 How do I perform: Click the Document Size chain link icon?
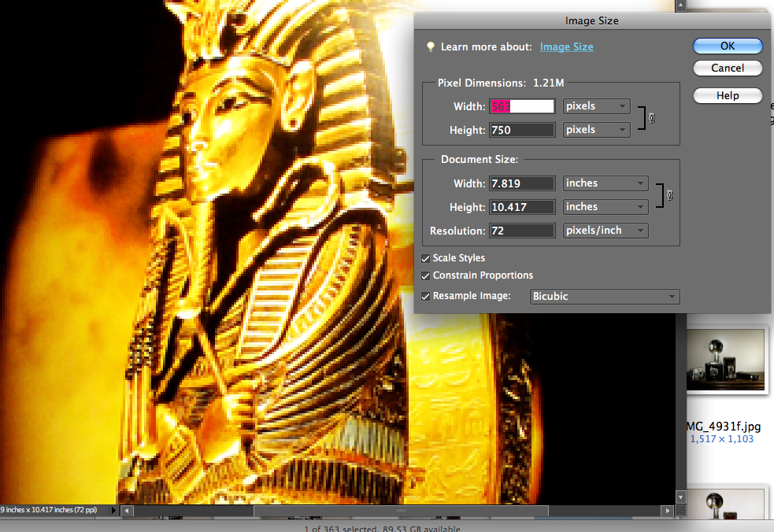[669, 195]
